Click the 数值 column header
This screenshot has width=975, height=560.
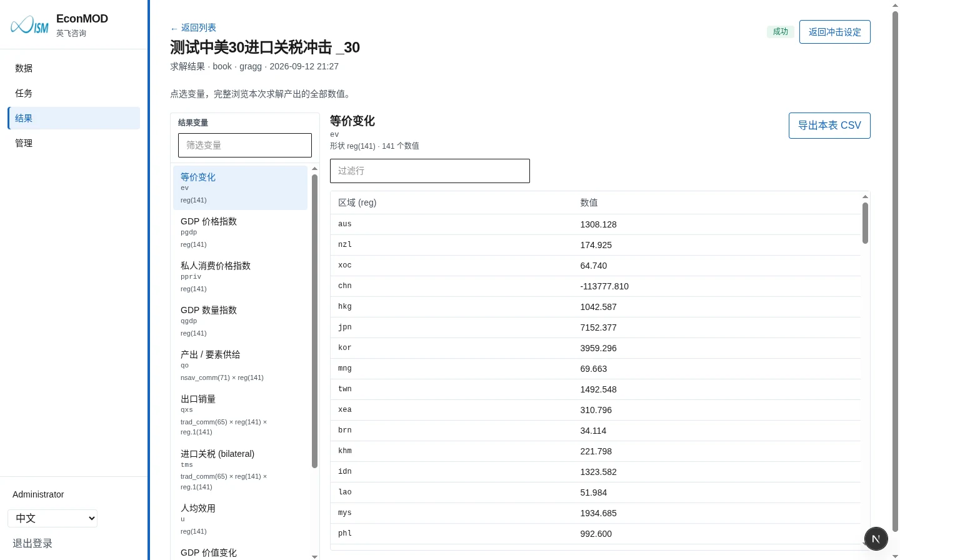click(x=589, y=202)
